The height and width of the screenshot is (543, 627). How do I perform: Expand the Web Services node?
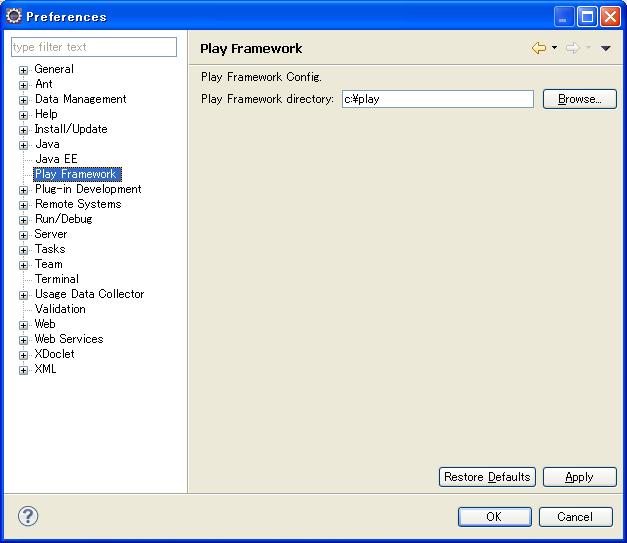[x=24, y=340]
